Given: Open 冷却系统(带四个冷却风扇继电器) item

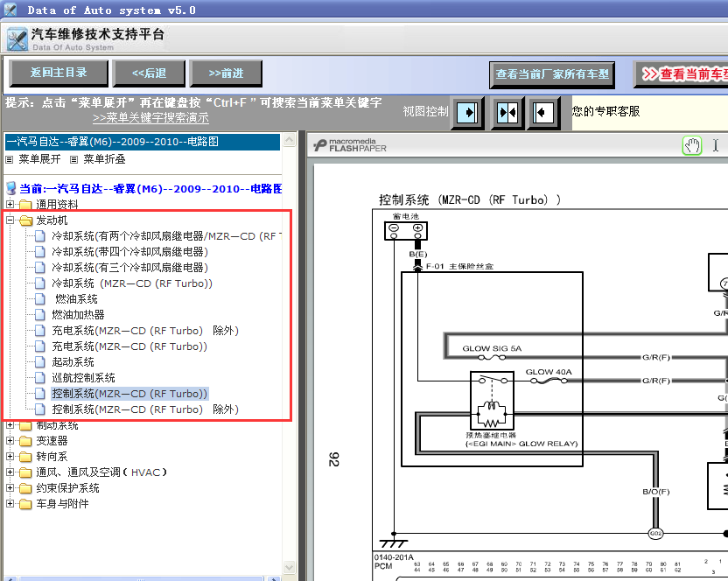Looking at the screenshot, I should pos(129,252).
